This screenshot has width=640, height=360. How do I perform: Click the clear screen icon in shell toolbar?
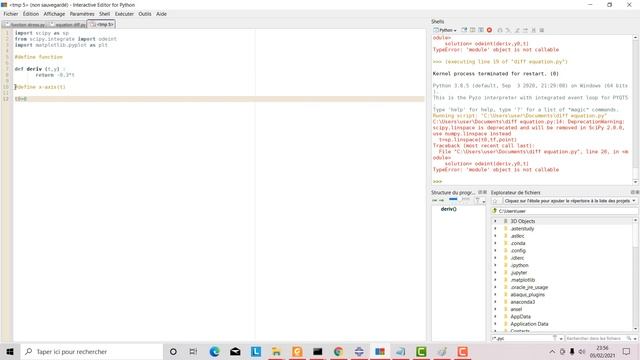(x=473, y=30)
